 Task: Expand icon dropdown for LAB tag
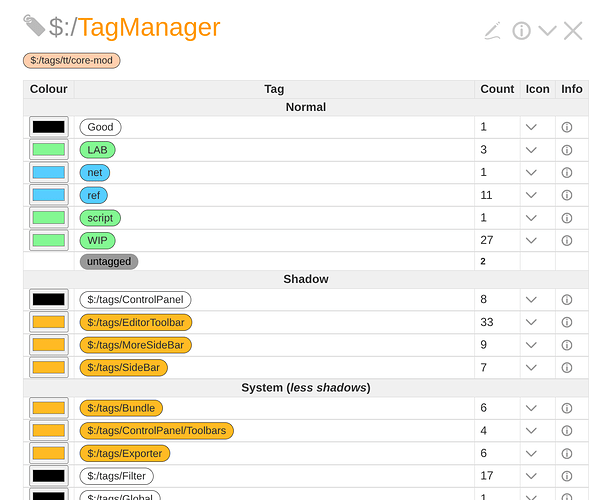531,150
